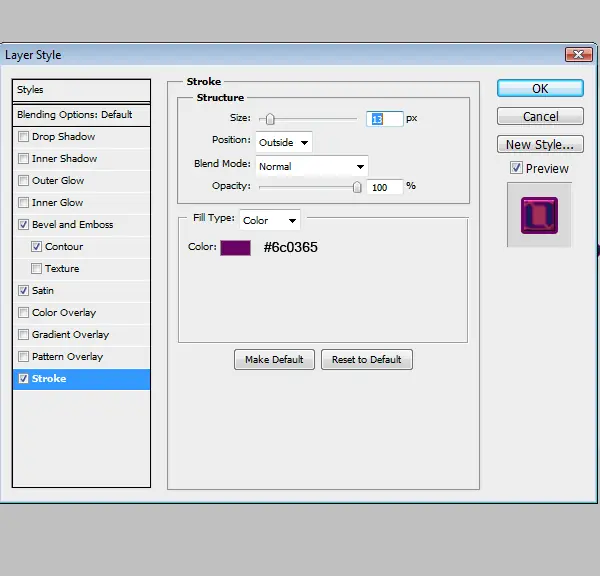Open the Fill Type dropdown
This screenshot has height=576, width=600.
click(x=270, y=220)
